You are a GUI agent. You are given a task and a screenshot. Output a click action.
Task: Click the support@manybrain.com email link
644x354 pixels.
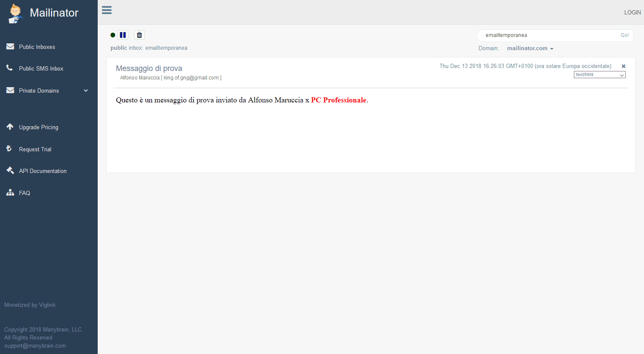(x=35, y=346)
